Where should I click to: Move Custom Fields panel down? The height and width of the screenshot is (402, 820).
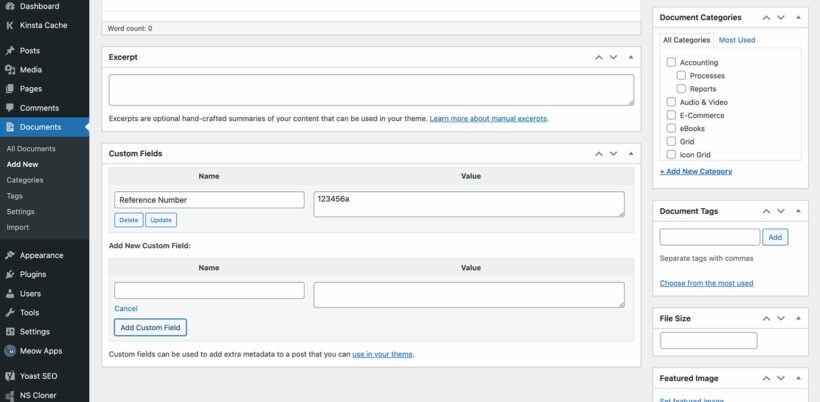(x=613, y=154)
